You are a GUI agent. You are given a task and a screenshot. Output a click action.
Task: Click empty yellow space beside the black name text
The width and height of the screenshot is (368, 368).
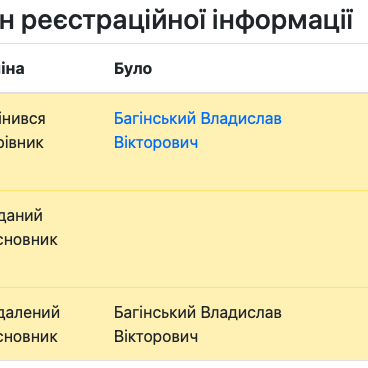tap(325, 324)
